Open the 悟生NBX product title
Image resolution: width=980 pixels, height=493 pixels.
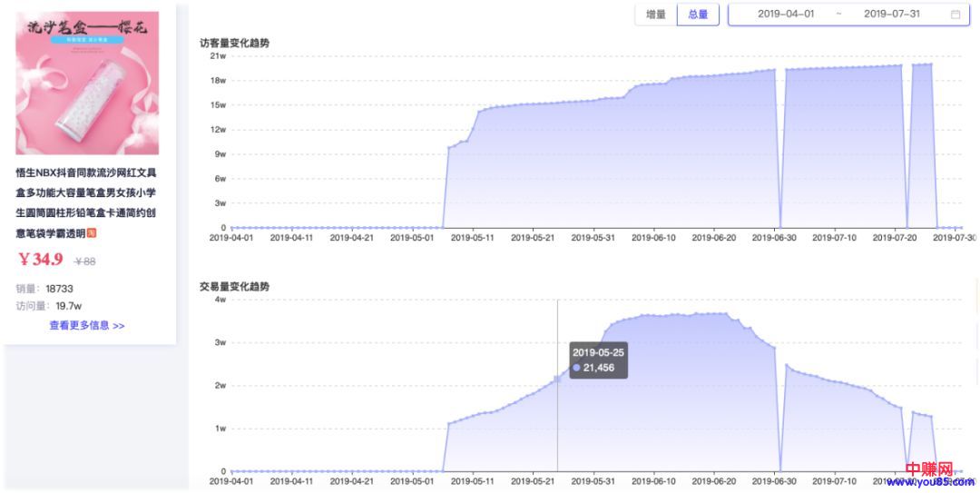[86, 202]
